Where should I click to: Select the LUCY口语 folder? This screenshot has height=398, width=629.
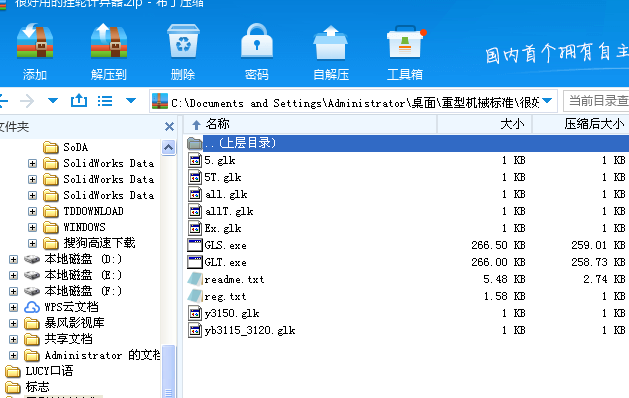[39, 371]
